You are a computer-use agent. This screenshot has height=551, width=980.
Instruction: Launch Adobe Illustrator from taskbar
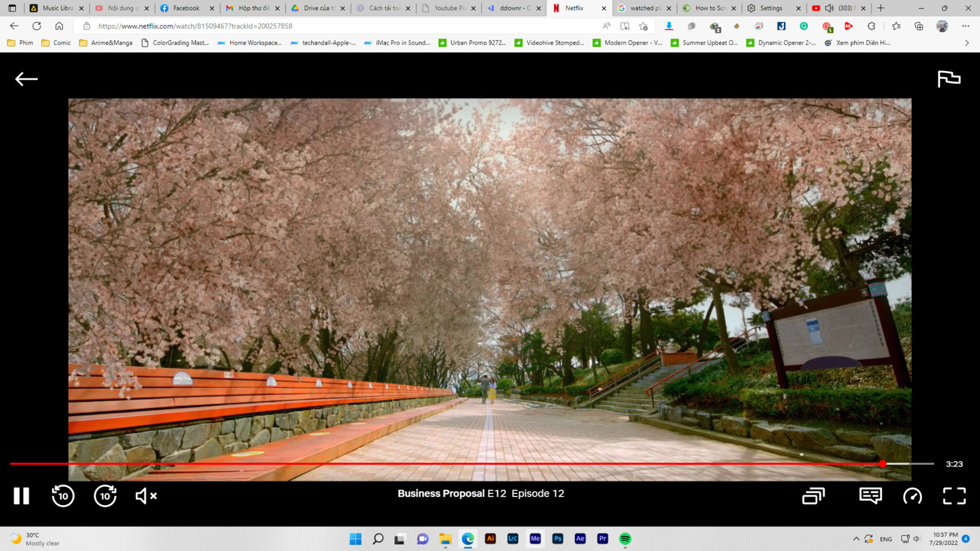(x=490, y=539)
